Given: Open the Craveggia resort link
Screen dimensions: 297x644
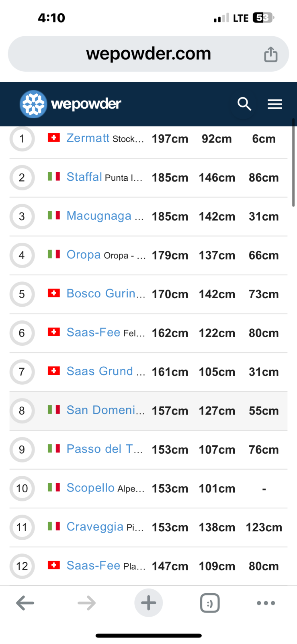Looking at the screenshot, I should pyautogui.click(x=95, y=527).
